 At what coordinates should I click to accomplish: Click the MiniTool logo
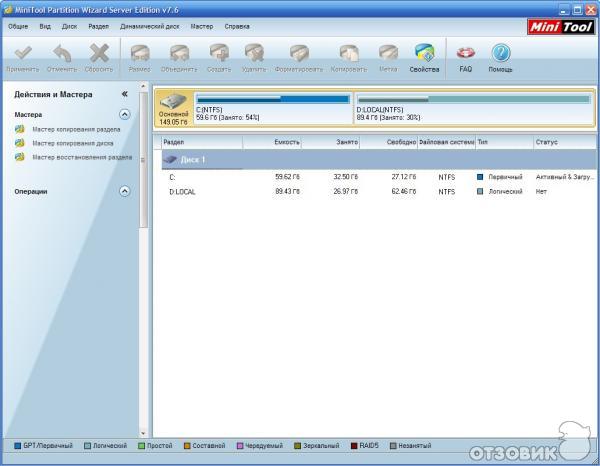point(561,27)
